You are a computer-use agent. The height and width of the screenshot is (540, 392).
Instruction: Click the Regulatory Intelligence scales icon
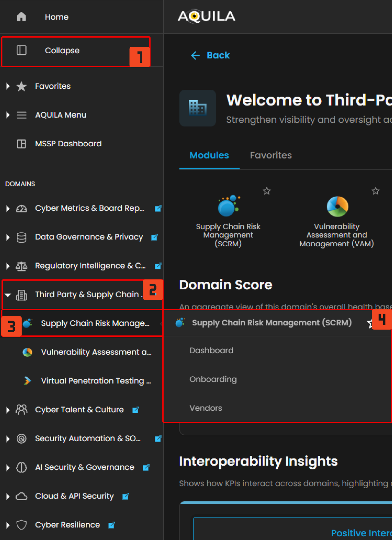[21, 266]
